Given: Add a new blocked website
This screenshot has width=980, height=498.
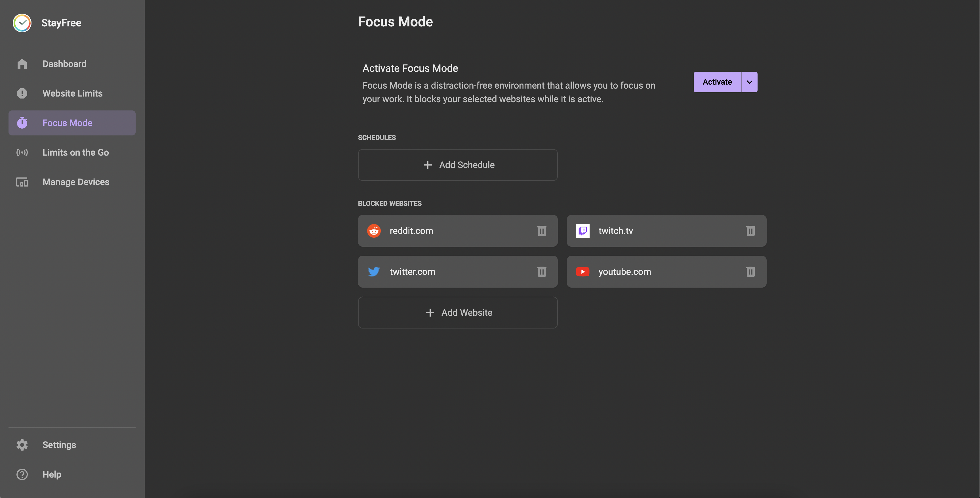Looking at the screenshot, I should coord(458,312).
